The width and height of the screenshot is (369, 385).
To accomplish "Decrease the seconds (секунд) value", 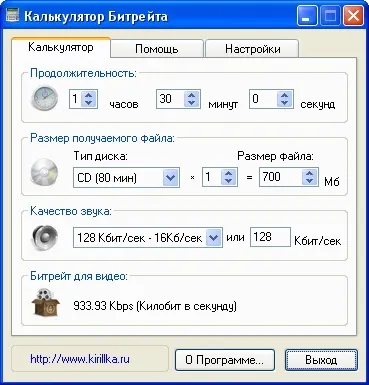I will point(284,103).
